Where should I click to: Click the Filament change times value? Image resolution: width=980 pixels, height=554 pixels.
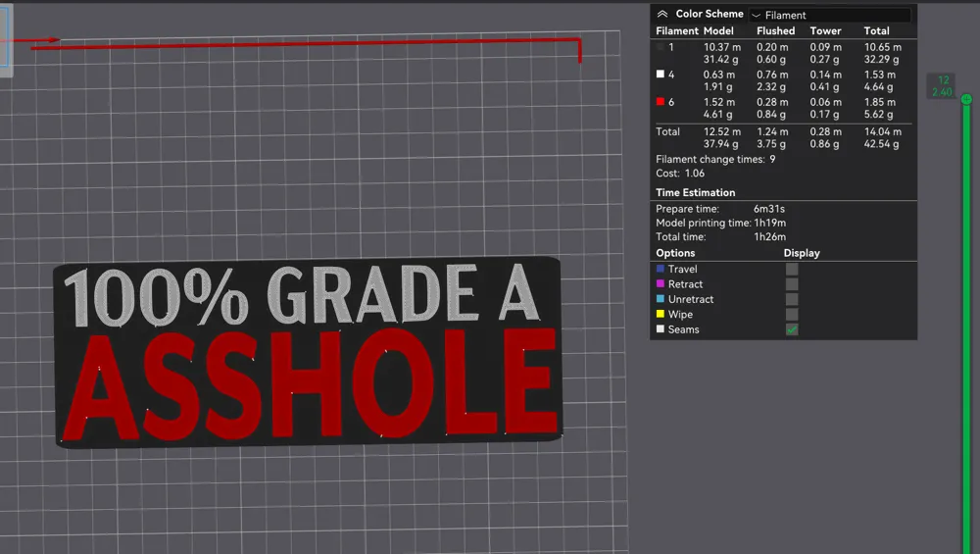click(x=772, y=160)
